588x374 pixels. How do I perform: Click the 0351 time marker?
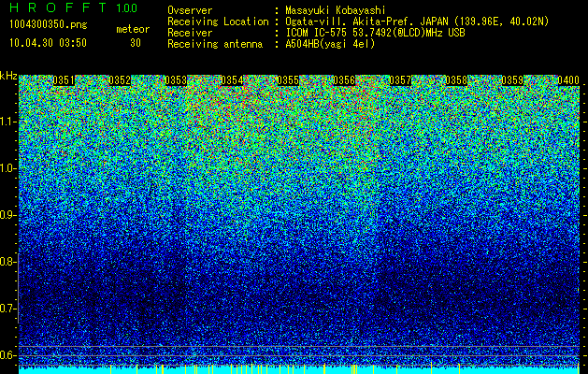pyautogui.click(x=64, y=80)
